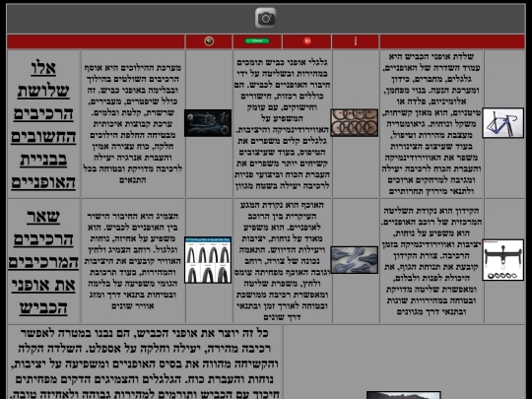532x399 pixels.
Task: Open the handlebar thumbnail image
Action: click(503, 260)
